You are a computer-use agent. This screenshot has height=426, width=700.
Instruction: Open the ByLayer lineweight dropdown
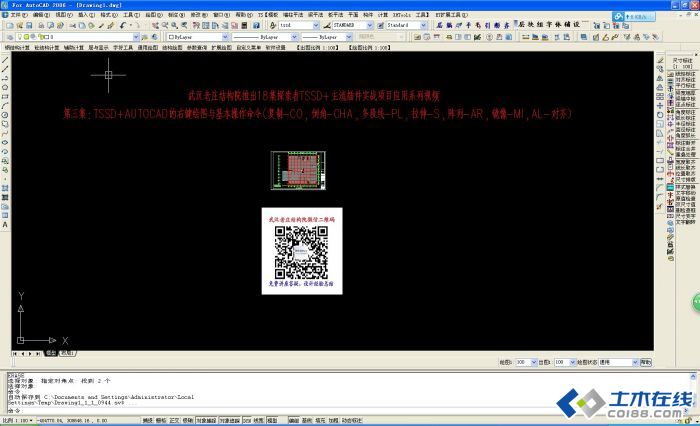349,37
